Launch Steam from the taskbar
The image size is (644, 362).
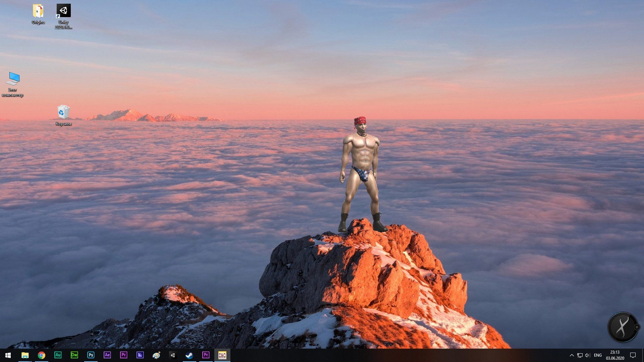190,355
